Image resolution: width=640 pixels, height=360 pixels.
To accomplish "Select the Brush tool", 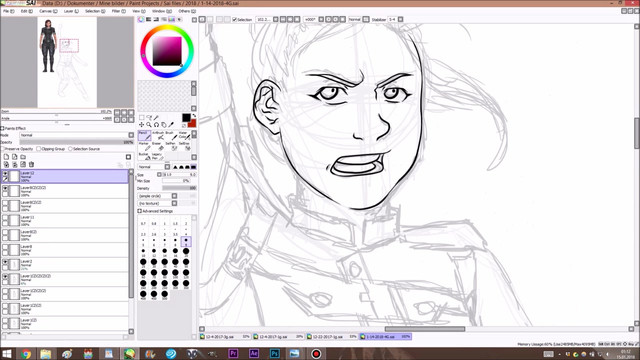I will (x=170, y=136).
